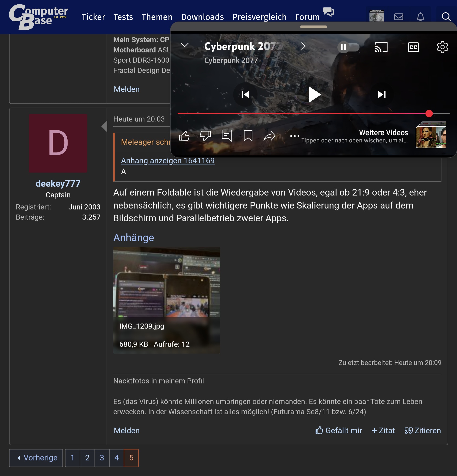The width and height of the screenshot is (457, 476).
Task: Open the Downloads menu item
Action: (x=202, y=17)
